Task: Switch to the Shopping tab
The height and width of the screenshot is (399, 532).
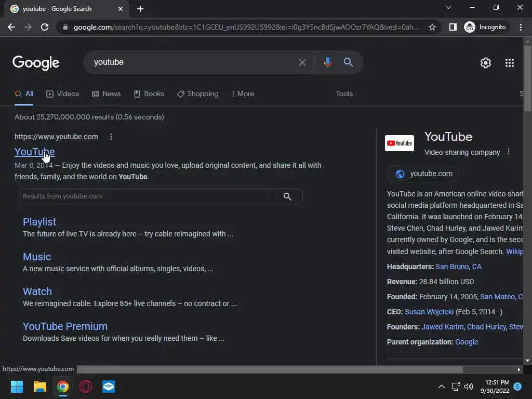Action: [x=198, y=94]
